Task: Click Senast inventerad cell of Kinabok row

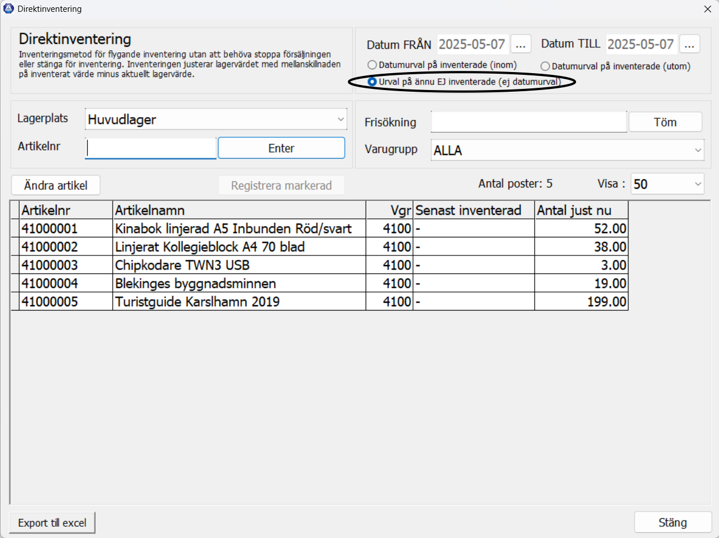Action: [x=474, y=228]
